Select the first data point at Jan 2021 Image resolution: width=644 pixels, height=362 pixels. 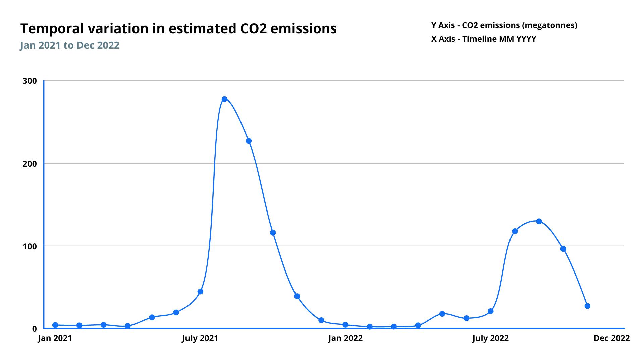(55, 325)
